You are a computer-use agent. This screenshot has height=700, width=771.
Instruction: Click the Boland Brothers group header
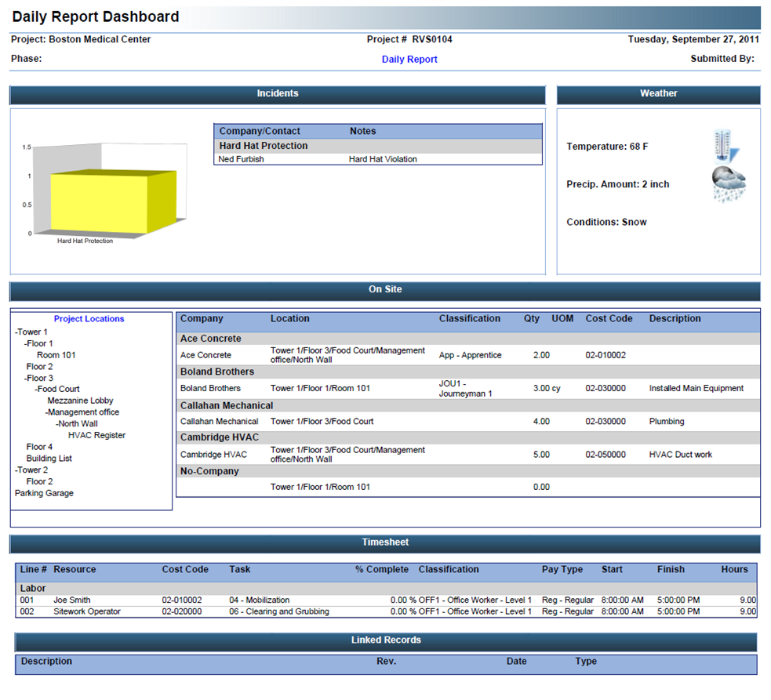tap(467, 372)
